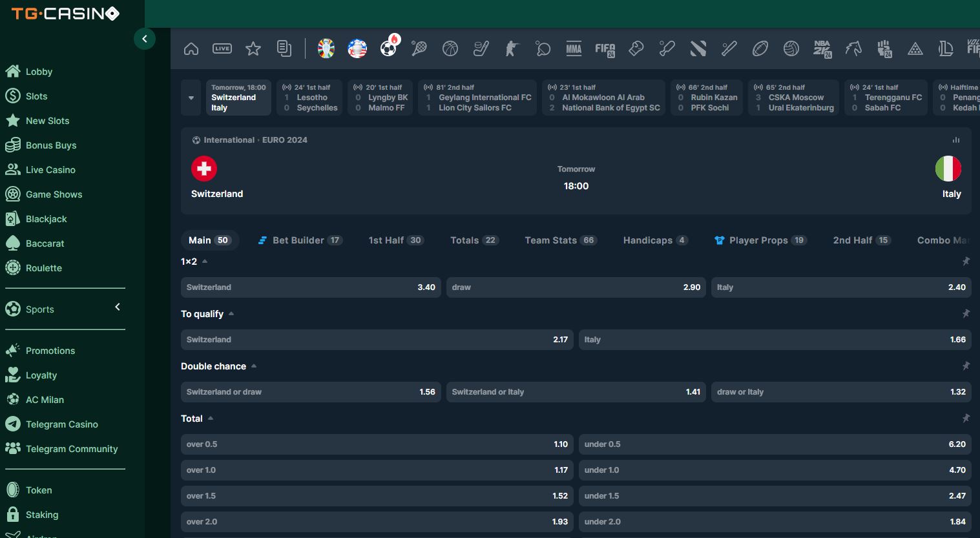Screen dimensions: 980x538
Task: Collapse the Sports section in sidebar
Action: 118,307
